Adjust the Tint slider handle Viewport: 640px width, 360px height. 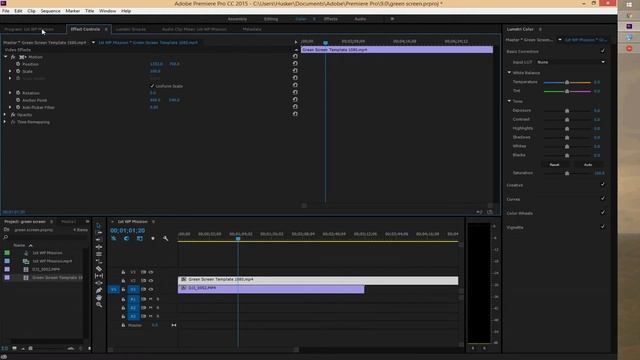pyautogui.click(x=567, y=91)
